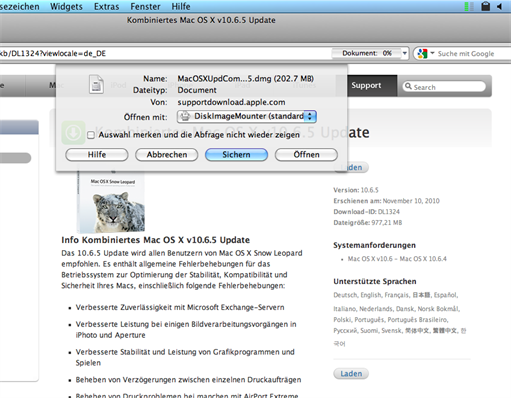The image size is (511, 398).
Task: Click the 'Version: 10.6.5' text
Action: (x=356, y=190)
